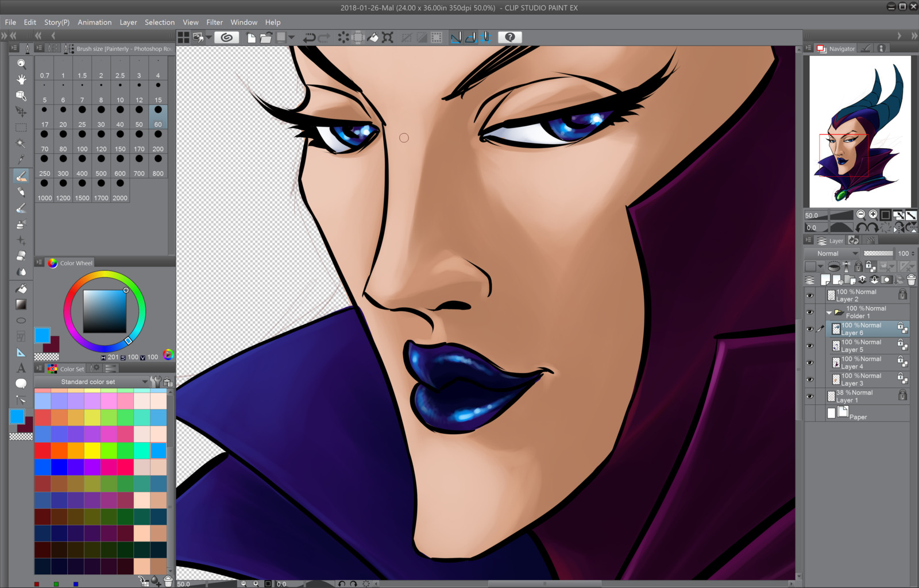Click the Scale/Rotate transform icon
The image size is (919, 588).
388,37
